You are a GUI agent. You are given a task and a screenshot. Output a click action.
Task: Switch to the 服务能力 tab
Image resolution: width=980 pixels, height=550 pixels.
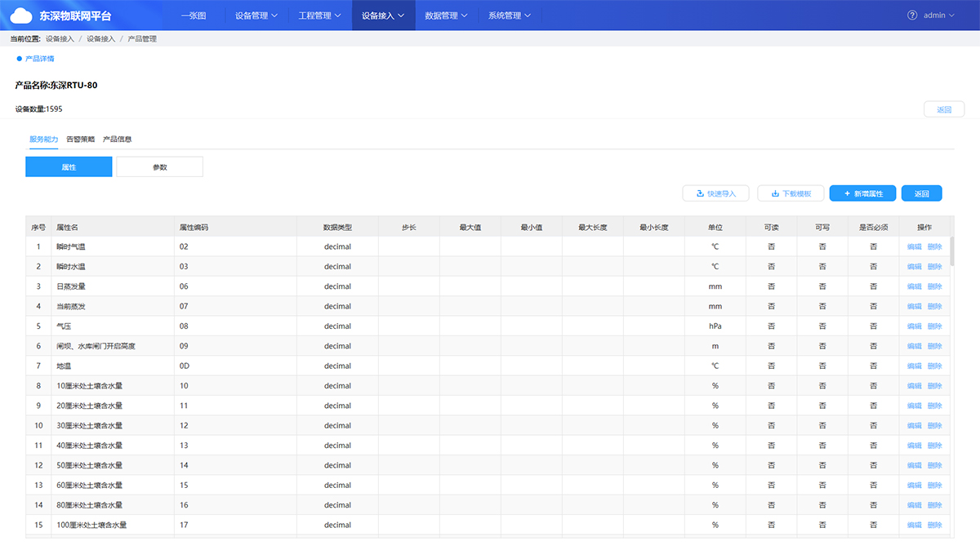click(x=43, y=139)
